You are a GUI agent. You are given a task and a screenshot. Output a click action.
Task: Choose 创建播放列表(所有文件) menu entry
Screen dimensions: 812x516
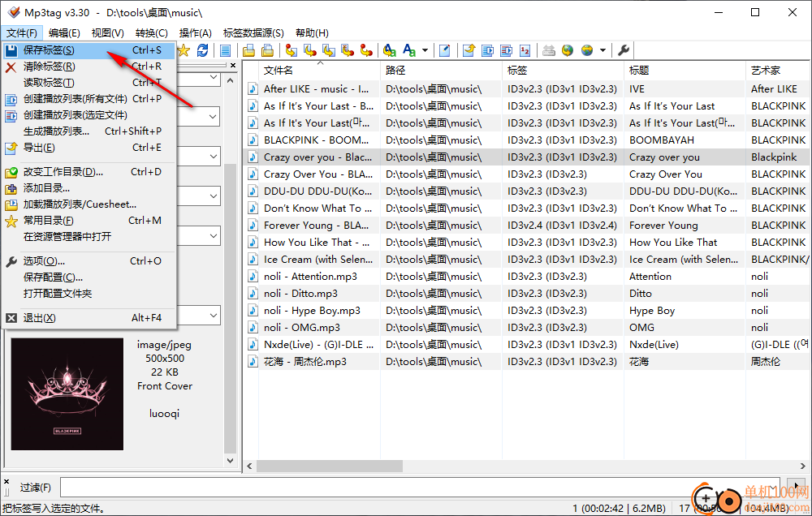[x=89, y=99]
